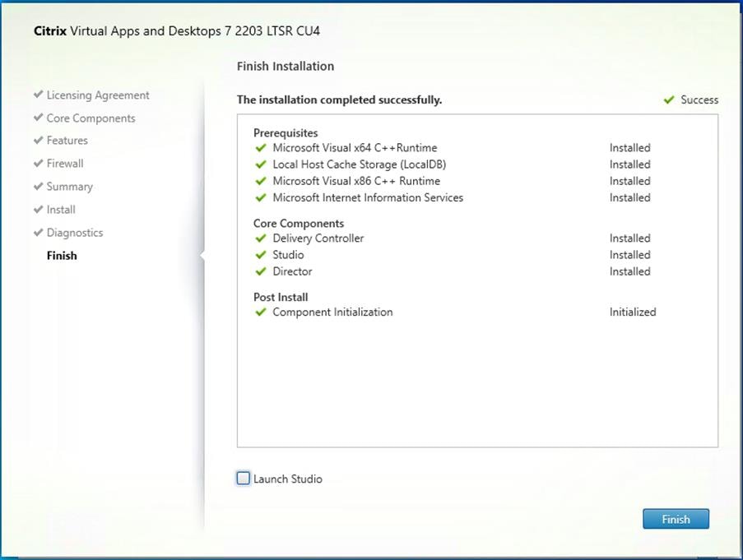The height and width of the screenshot is (560, 743).
Task: Click the green checkmark beside Delivery Controller
Action: click(261, 238)
